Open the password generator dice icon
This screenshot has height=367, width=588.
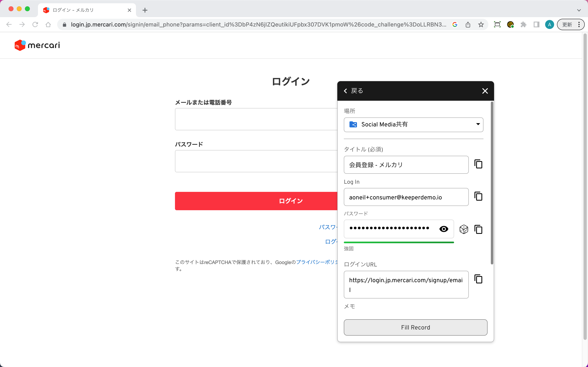pyautogui.click(x=464, y=229)
